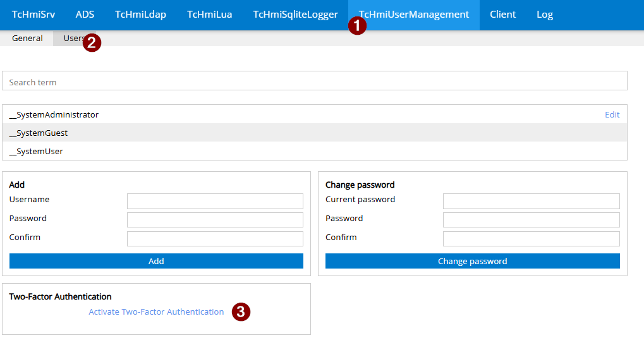Click the blue Change password button
644x345 pixels.
(x=473, y=261)
